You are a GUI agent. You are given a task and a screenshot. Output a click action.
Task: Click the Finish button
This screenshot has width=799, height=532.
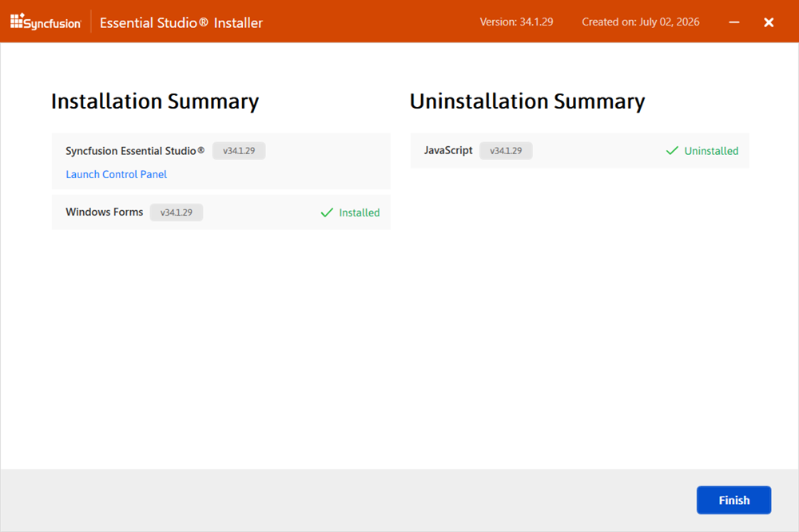pyautogui.click(x=733, y=500)
